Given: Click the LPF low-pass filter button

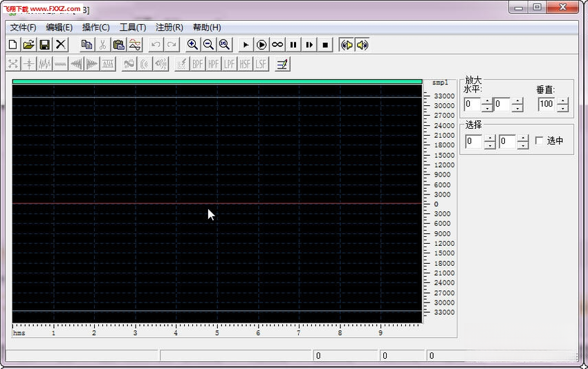Looking at the screenshot, I should click(229, 64).
